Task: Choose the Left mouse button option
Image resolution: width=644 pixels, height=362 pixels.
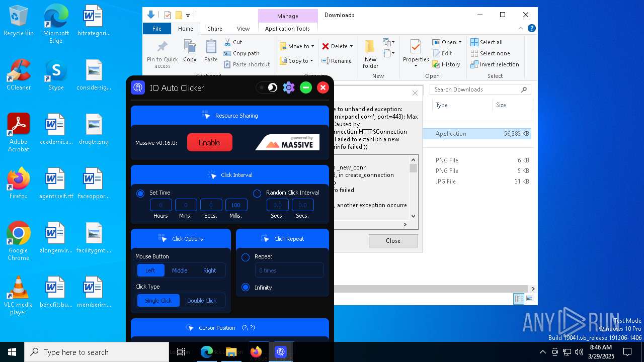Action: coord(150,270)
